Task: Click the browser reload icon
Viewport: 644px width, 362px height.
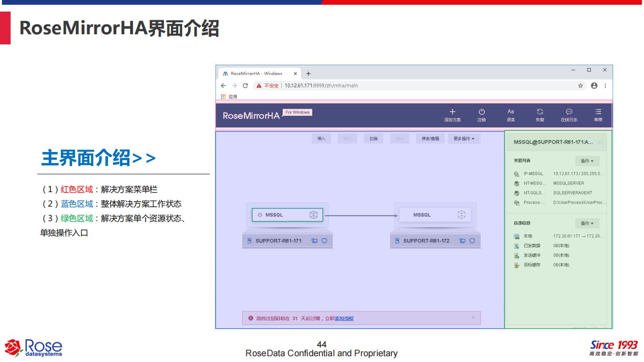Action: pos(245,85)
